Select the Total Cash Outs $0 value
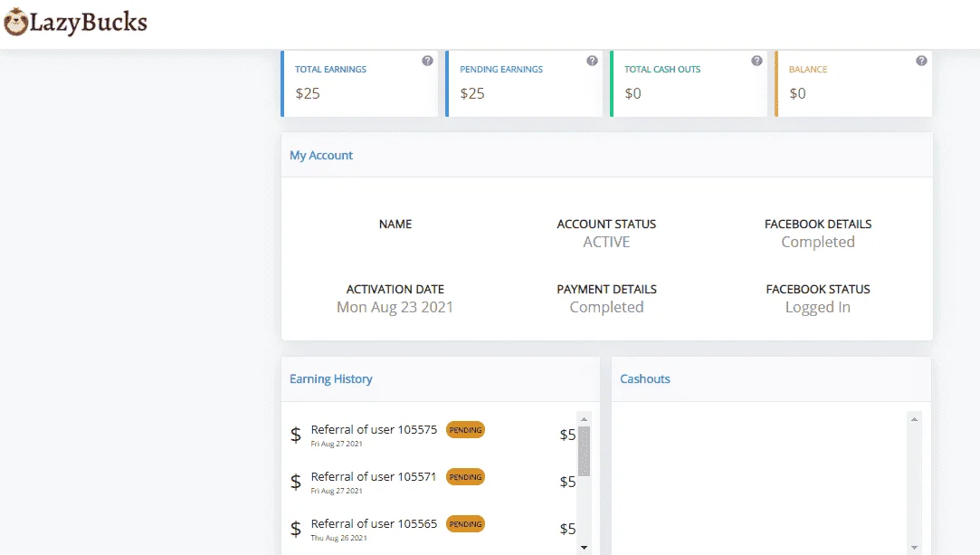980x555 pixels. coord(633,93)
